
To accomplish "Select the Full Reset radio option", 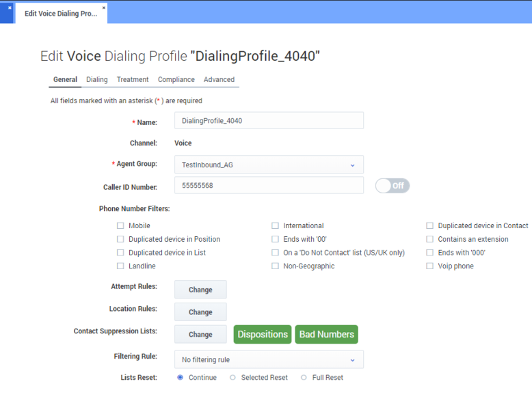I will click(x=304, y=378).
